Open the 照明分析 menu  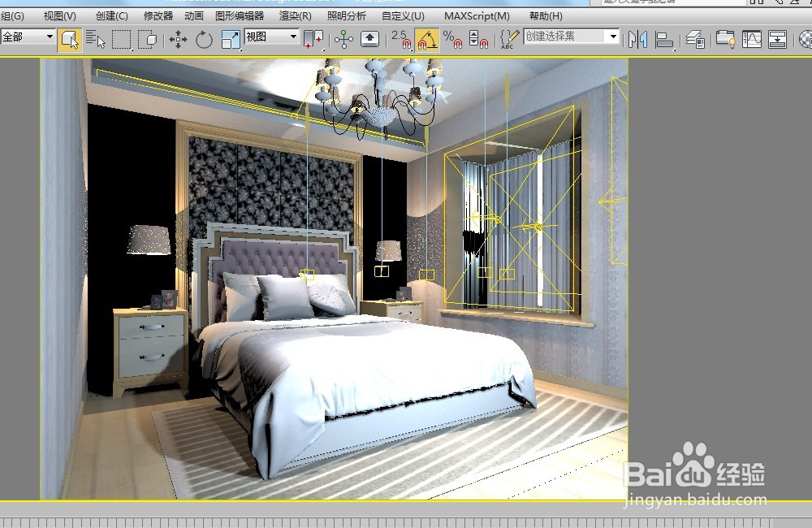347,16
